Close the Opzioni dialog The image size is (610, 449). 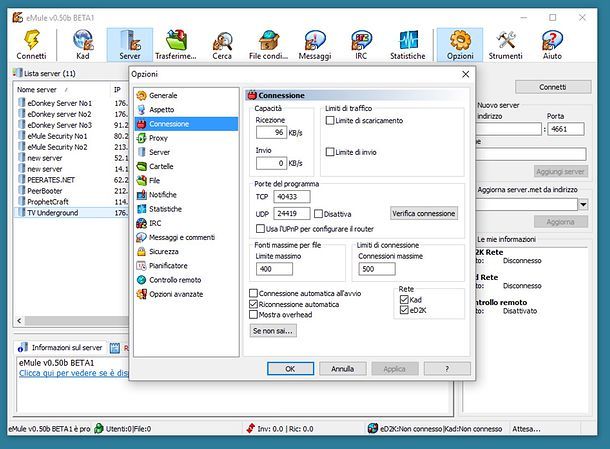point(465,74)
